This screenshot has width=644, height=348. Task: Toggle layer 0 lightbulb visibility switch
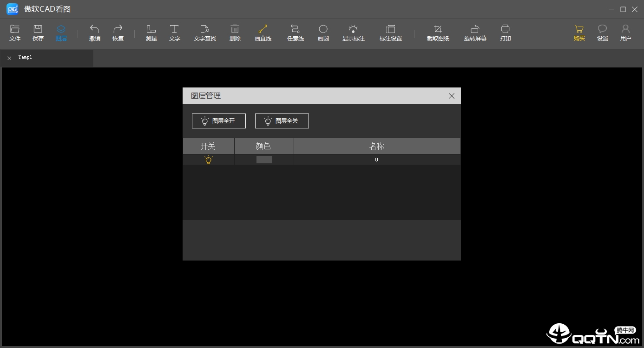(209, 160)
